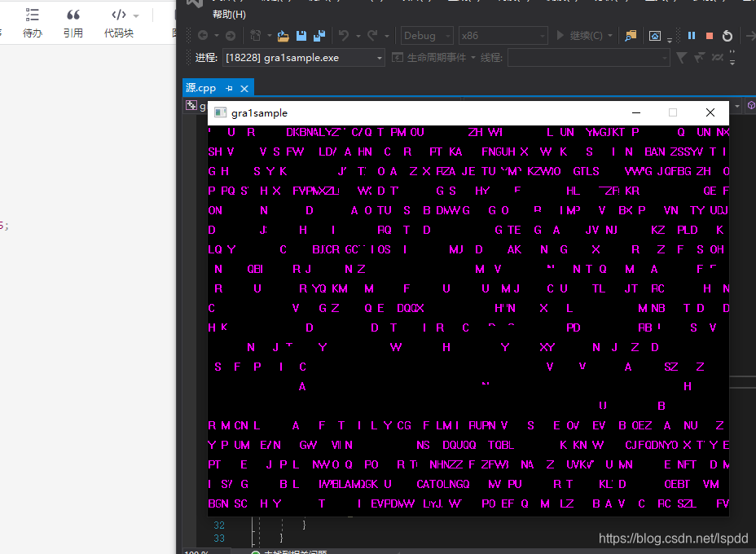
Task: Pause debugging with Break All
Action: click(x=692, y=36)
